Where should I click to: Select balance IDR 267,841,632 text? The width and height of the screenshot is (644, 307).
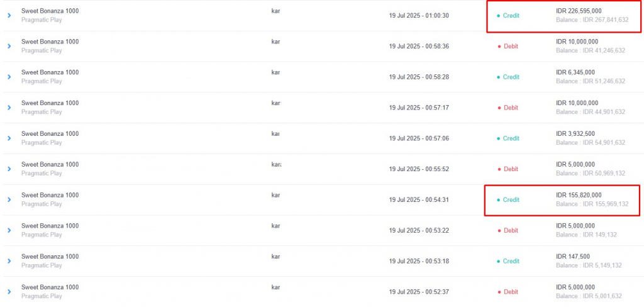click(x=592, y=20)
